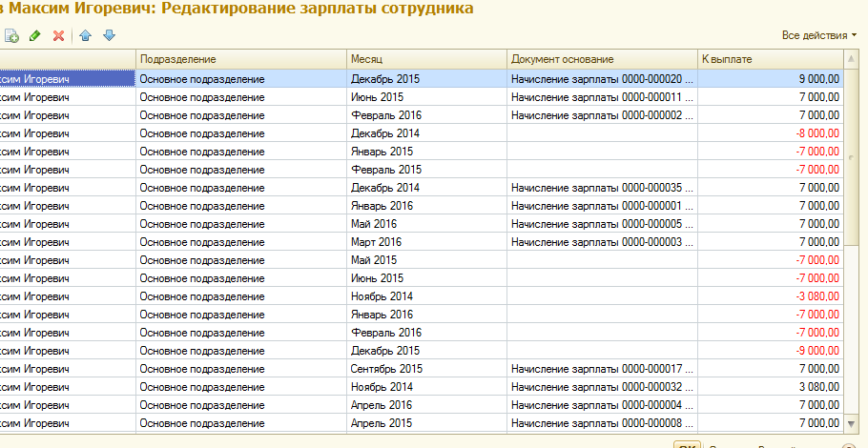Open the Все действия dropdown menu
This screenshot has height=448, width=868.
click(x=818, y=35)
